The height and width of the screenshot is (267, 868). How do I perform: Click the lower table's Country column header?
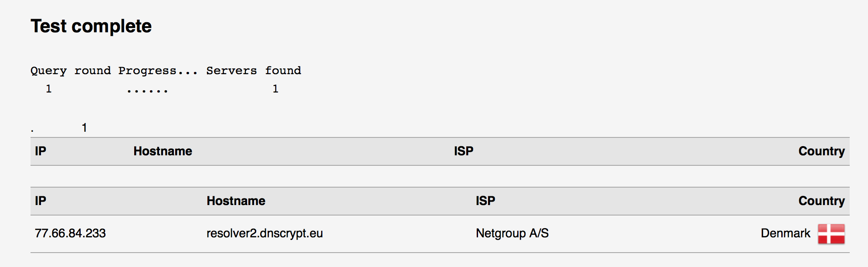pos(821,201)
